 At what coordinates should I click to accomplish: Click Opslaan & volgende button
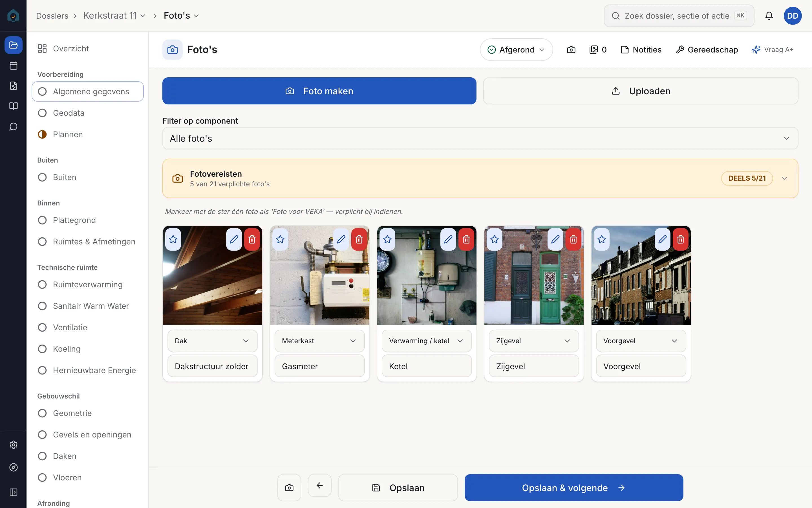pyautogui.click(x=574, y=487)
